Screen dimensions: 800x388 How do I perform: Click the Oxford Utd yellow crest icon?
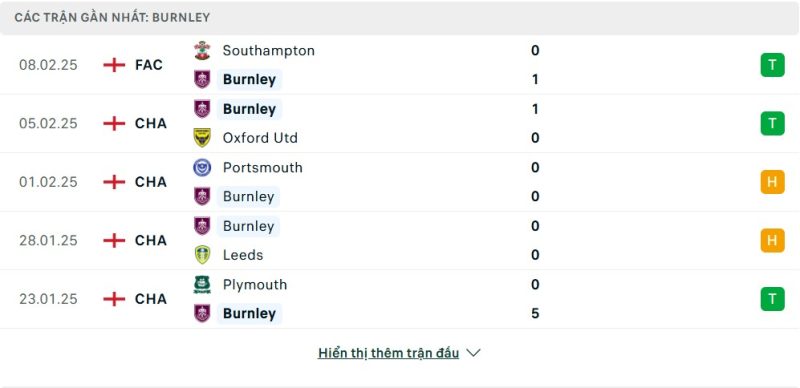[x=202, y=138]
